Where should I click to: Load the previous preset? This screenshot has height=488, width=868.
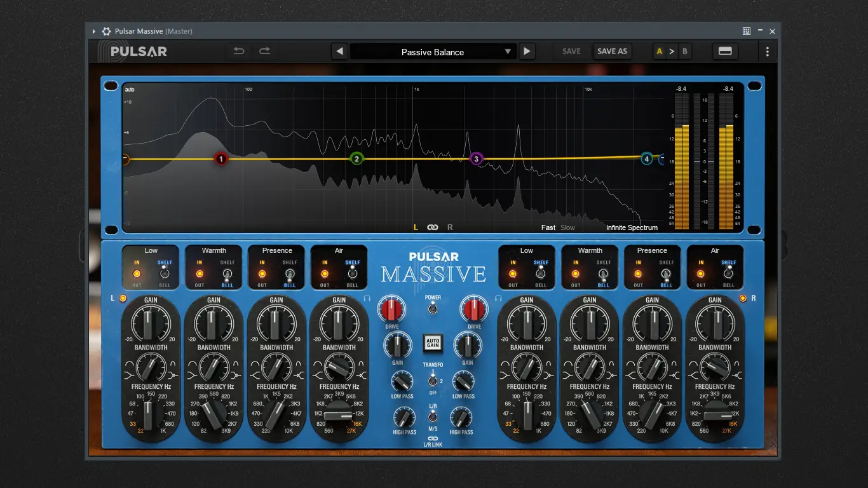[340, 51]
